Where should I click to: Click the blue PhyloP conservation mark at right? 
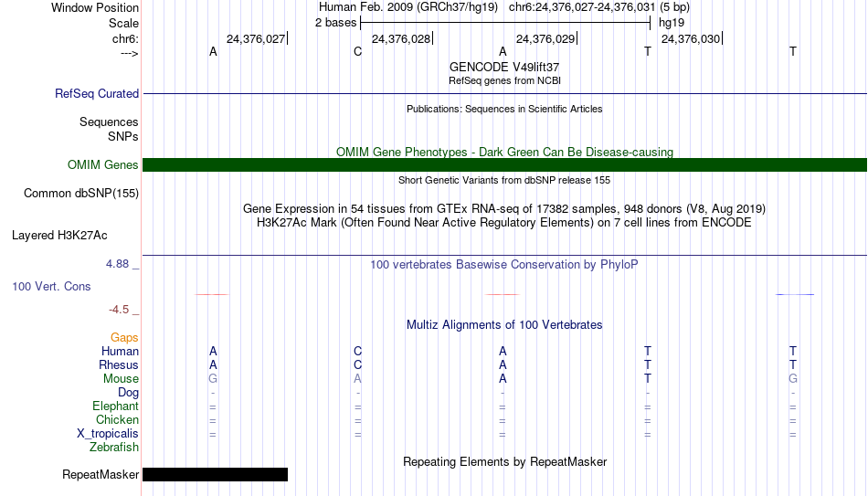coord(795,294)
